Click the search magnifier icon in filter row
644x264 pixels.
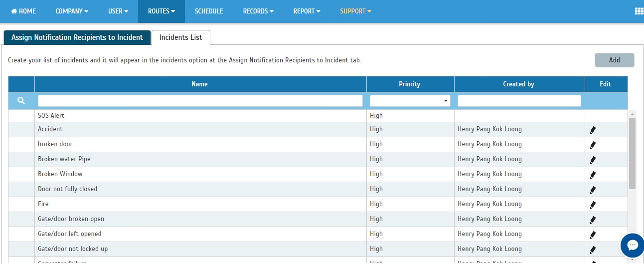[x=21, y=101]
